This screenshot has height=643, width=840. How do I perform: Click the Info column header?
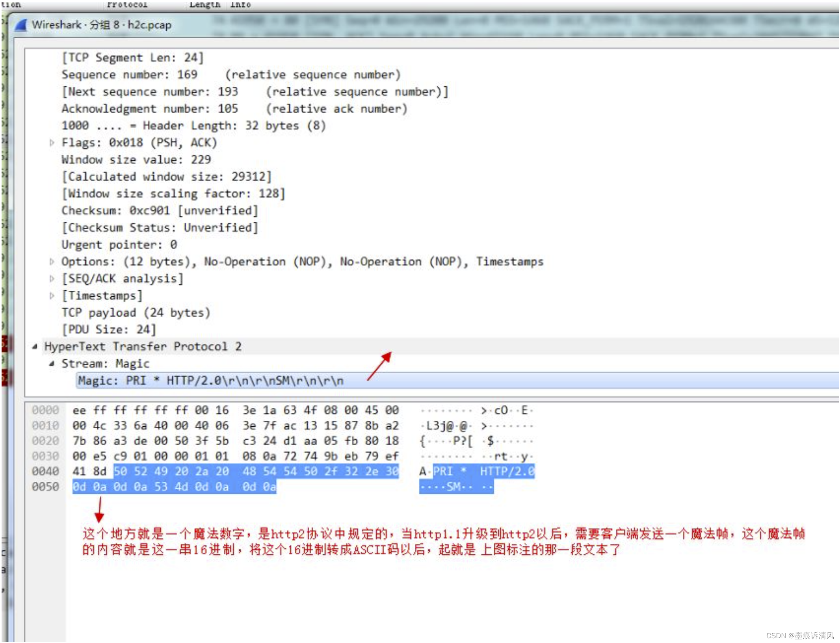(x=240, y=4)
